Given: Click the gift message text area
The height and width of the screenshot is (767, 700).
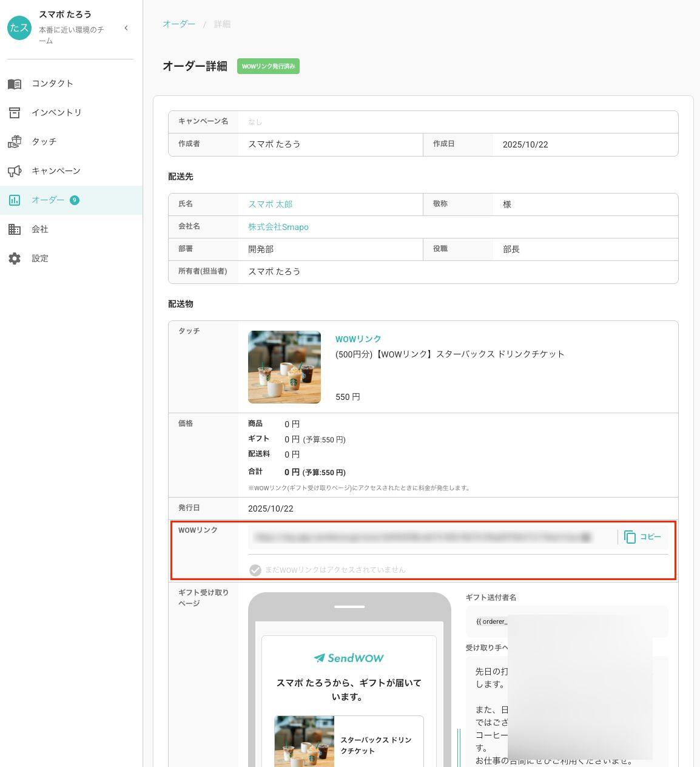Looking at the screenshot, I should pos(567,712).
